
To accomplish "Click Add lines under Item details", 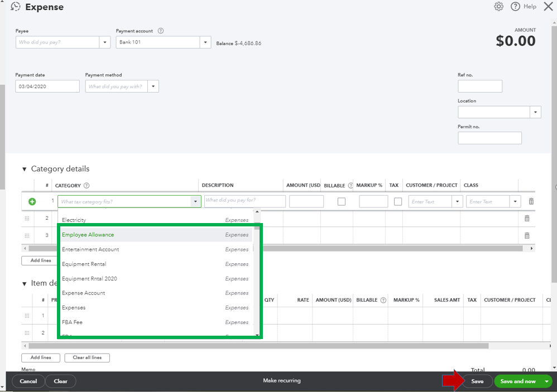I will pos(41,357).
